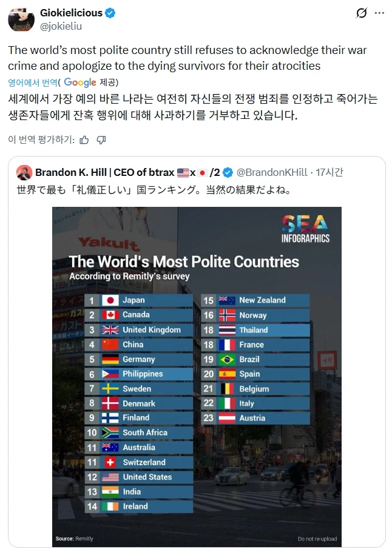This screenshot has width=392, height=552.
Task: Click the @jokieliu handle
Action: (60, 25)
